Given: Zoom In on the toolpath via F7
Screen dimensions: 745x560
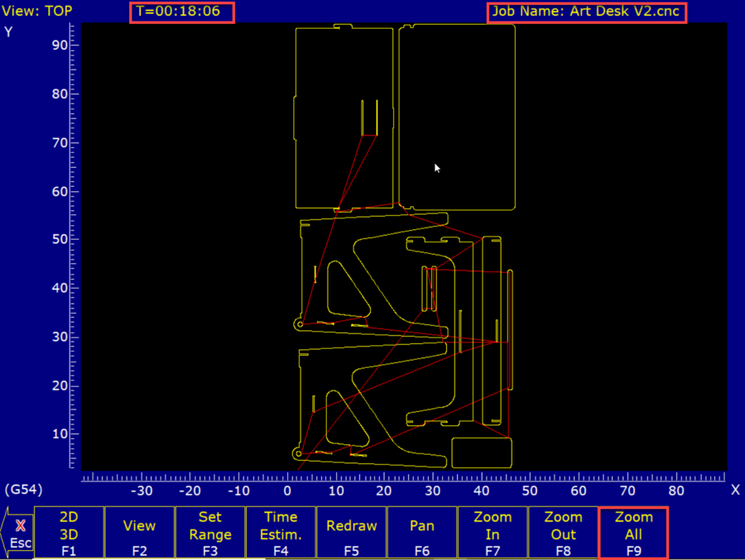Looking at the screenshot, I should click(x=493, y=532).
